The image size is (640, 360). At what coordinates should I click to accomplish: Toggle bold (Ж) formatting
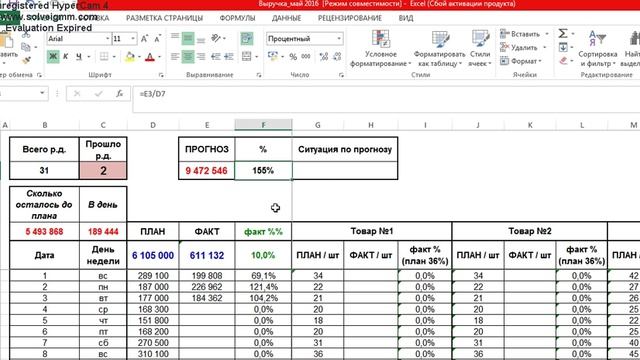tap(53, 57)
